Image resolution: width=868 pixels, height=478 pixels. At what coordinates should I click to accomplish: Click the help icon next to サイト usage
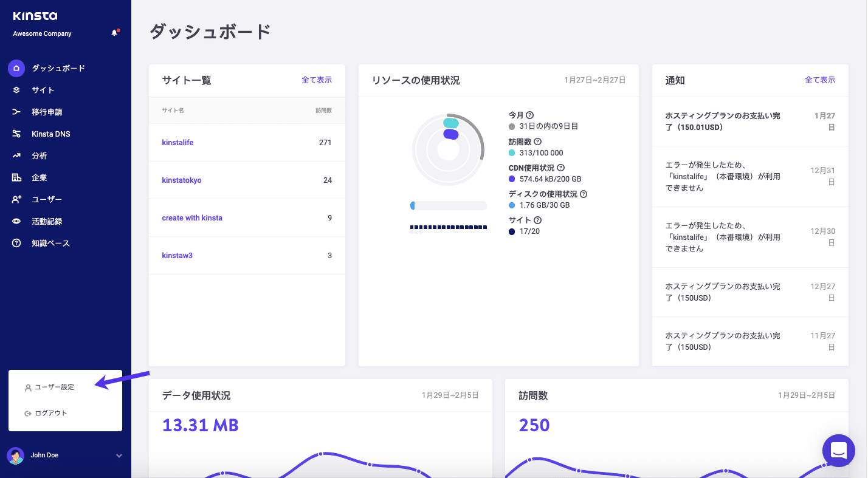pyautogui.click(x=537, y=220)
